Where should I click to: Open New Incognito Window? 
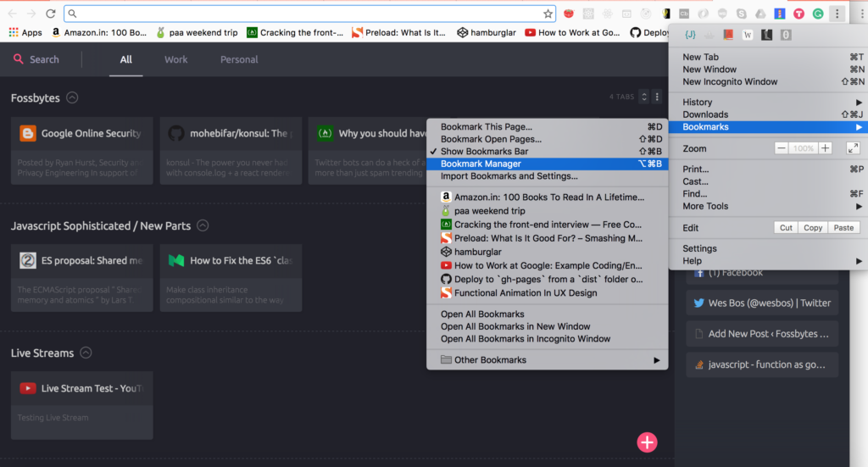click(767, 82)
